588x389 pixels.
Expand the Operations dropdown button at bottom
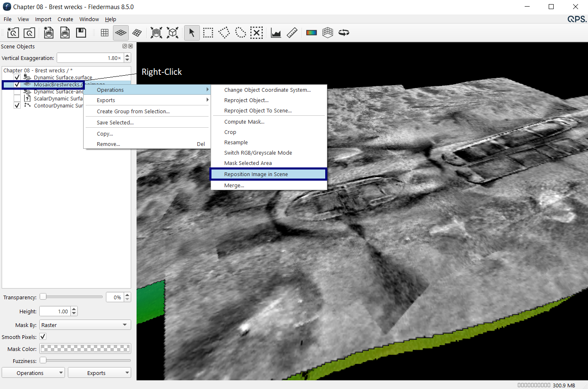pyautogui.click(x=33, y=373)
